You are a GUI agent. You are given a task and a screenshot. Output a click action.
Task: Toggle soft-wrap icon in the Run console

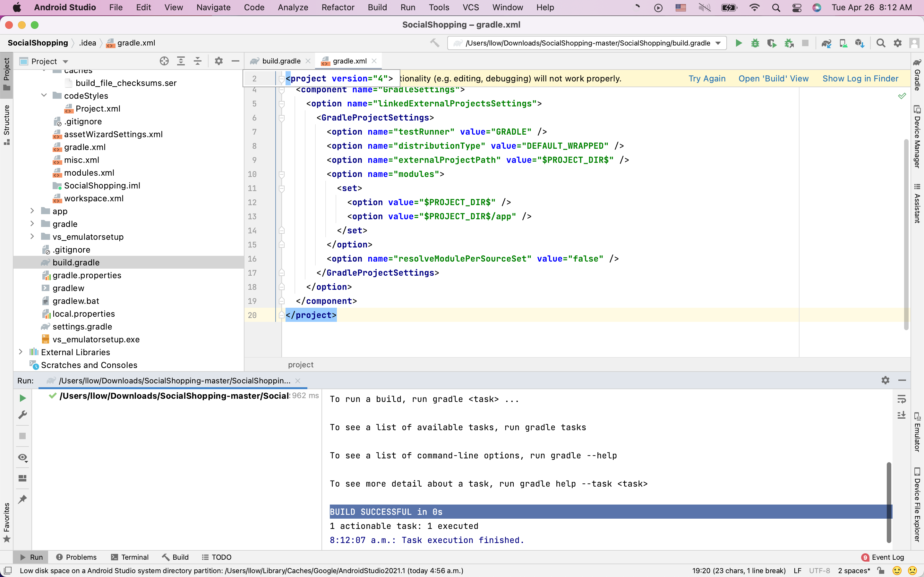[902, 399]
